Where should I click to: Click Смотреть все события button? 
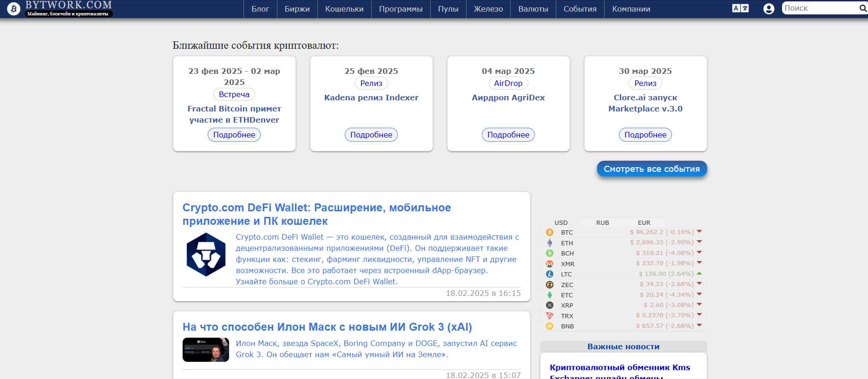(x=652, y=169)
